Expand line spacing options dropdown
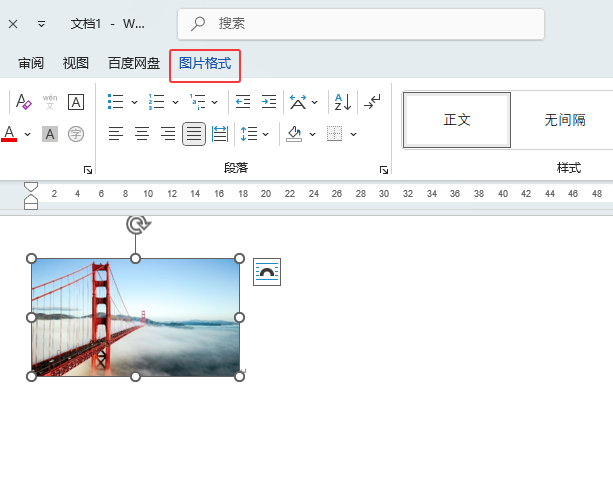This screenshot has height=483, width=613. point(265,134)
